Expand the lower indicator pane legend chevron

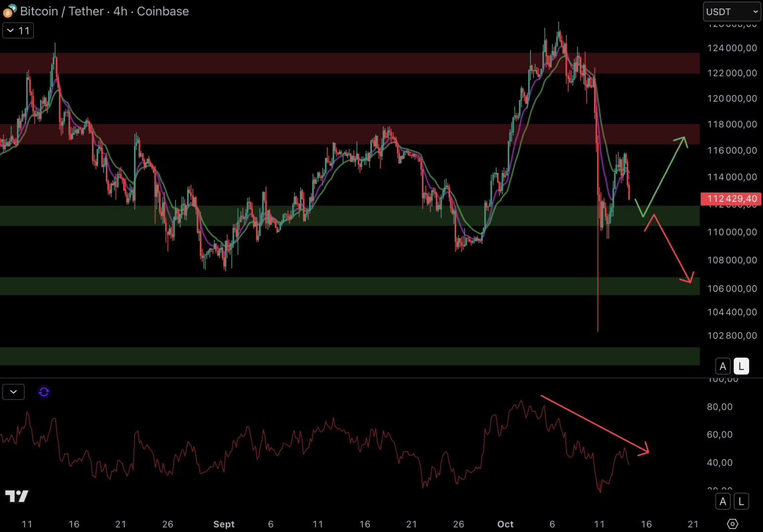pyautogui.click(x=13, y=392)
